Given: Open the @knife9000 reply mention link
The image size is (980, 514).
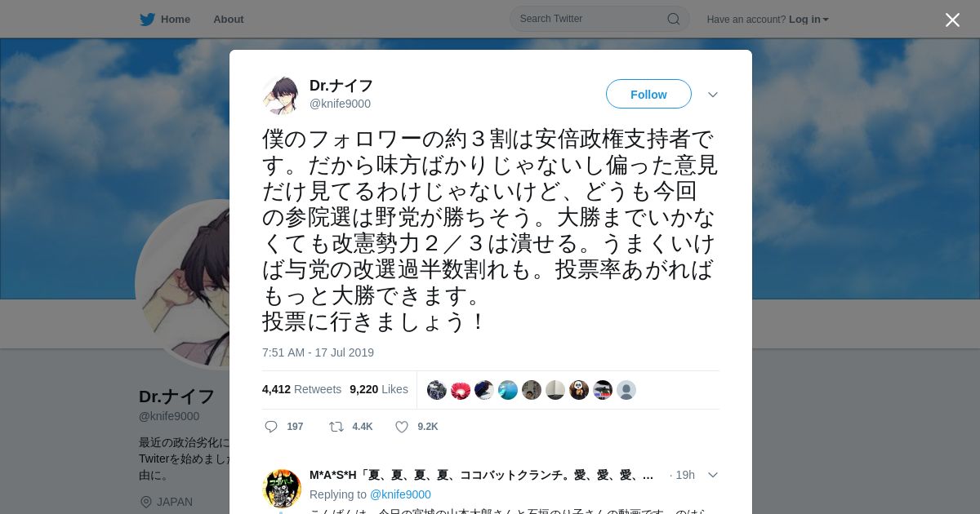Looking at the screenshot, I should [x=400, y=494].
